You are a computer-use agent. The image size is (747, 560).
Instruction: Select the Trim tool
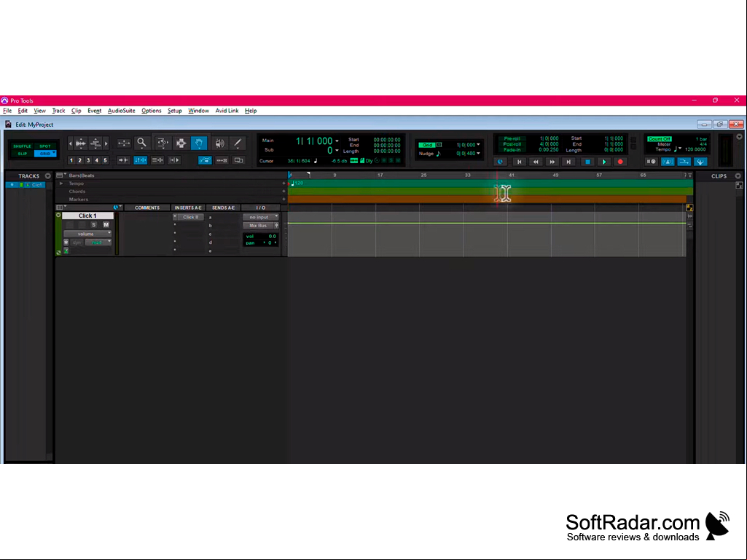pyautogui.click(x=162, y=143)
